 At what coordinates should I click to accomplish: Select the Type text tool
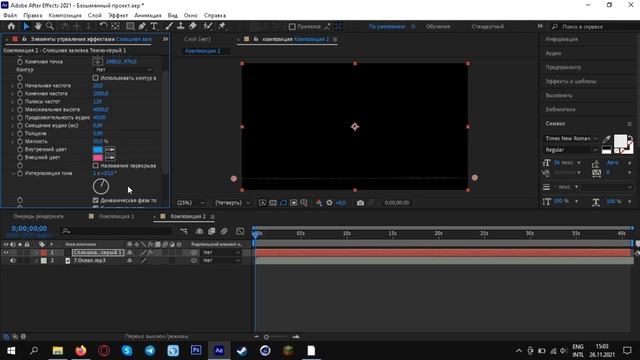click(x=154, y=26)
